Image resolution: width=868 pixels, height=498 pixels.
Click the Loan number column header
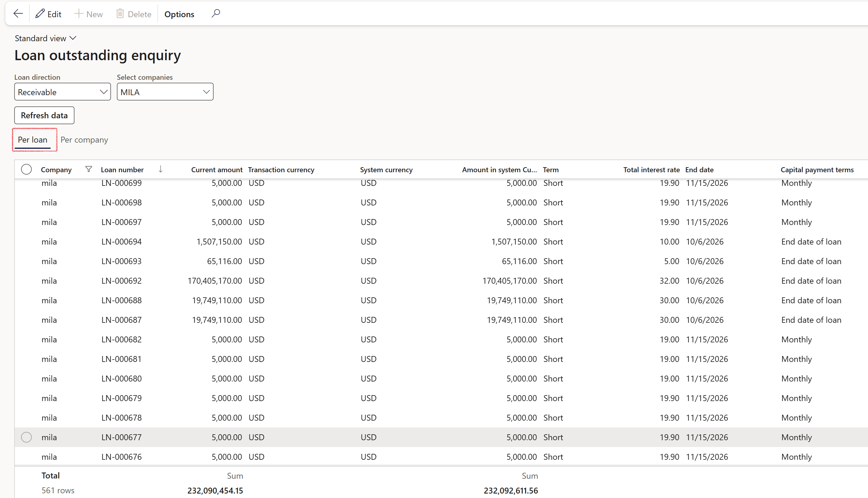(x=122, y=170)
